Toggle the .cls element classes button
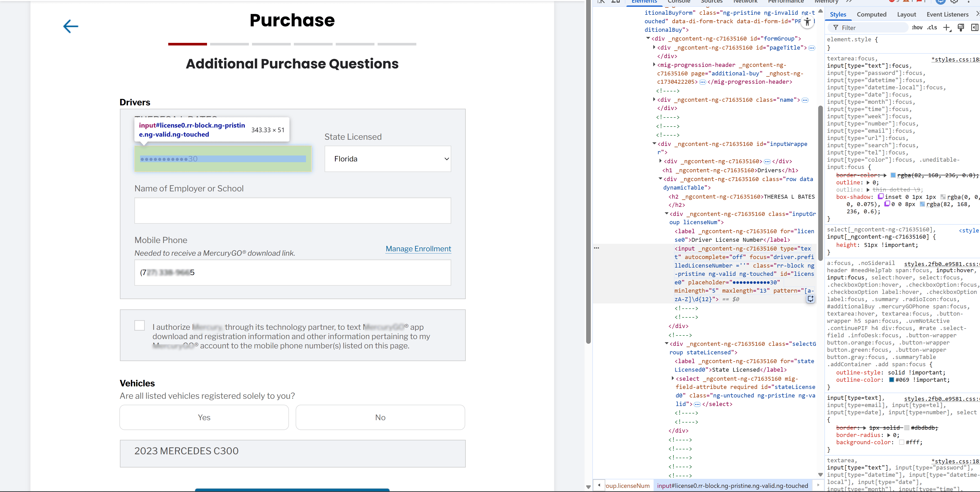The height and width of the screenshot is (492, 980). click(x=932, y=27)
